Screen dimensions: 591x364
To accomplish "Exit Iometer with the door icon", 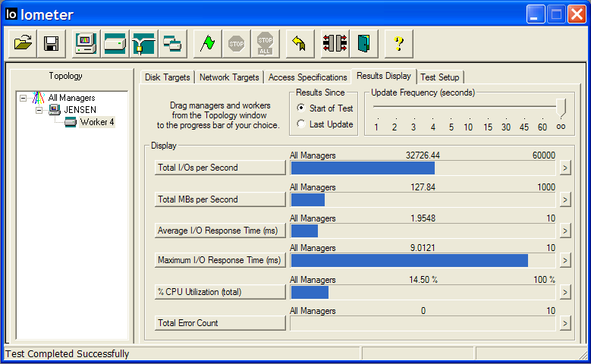I will pyautogui.click(x=363, y=44).
